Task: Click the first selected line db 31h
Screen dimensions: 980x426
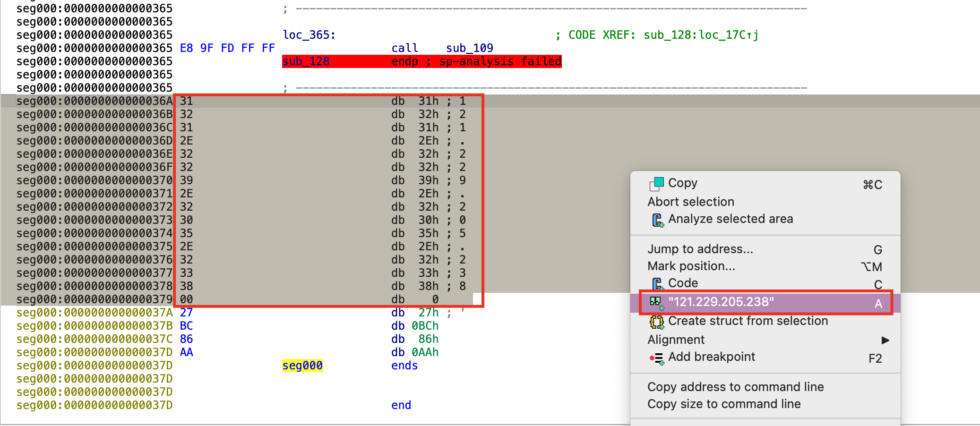Action: [414, 101]
